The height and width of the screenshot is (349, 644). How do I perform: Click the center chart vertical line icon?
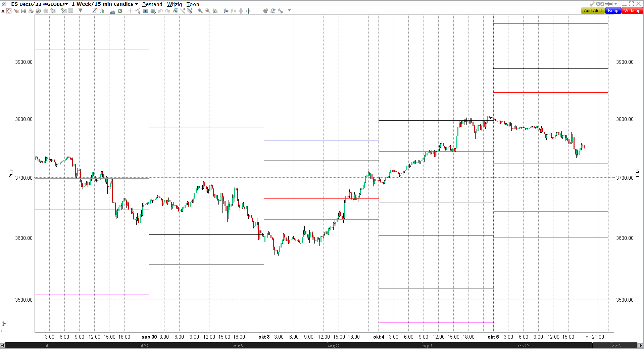[x=248, y=11]
